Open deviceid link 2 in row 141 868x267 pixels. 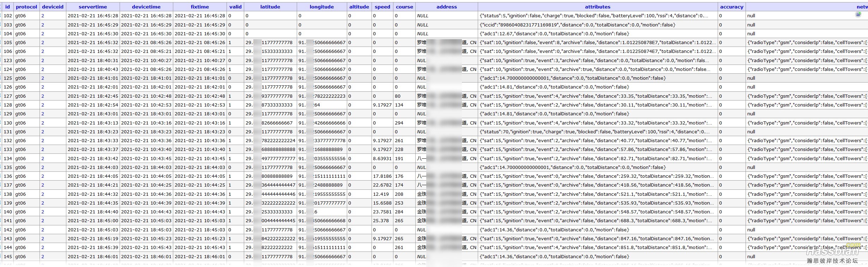point(43,221)
